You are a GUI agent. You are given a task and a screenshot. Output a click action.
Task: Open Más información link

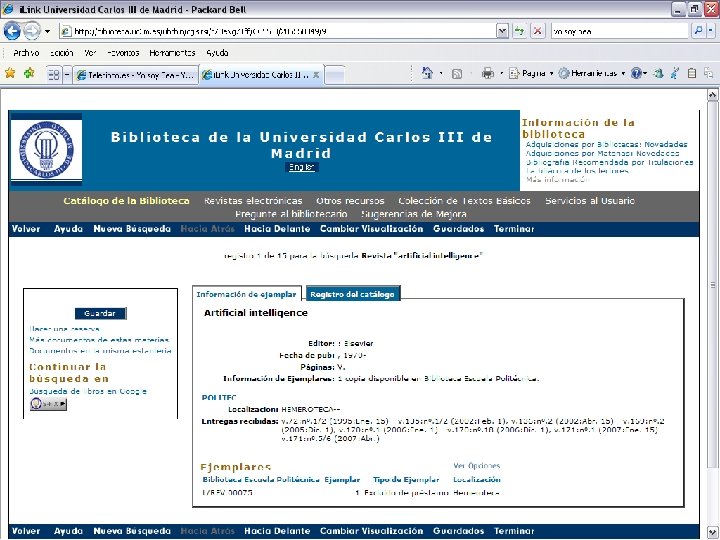pyautogui.click(x=557, y=180)
